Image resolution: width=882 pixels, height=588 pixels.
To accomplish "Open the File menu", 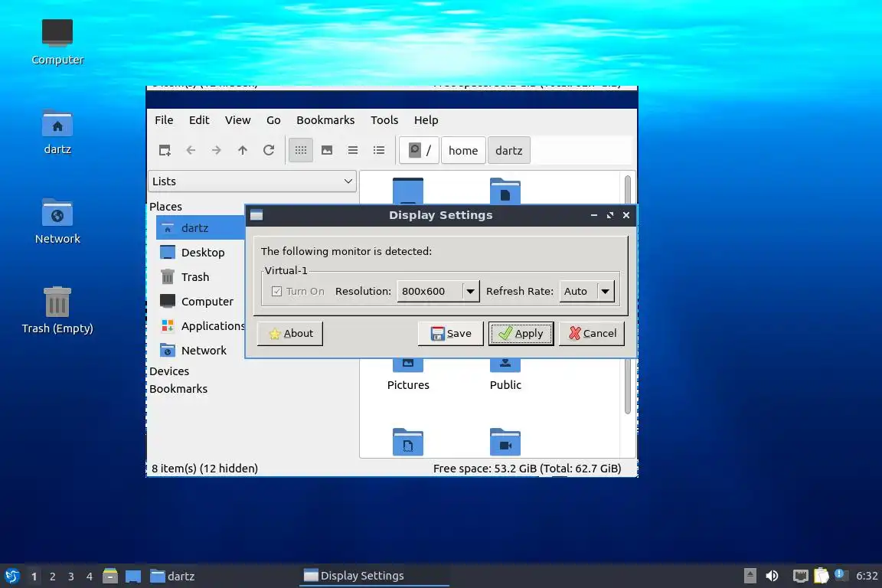I will coord(165,120).
